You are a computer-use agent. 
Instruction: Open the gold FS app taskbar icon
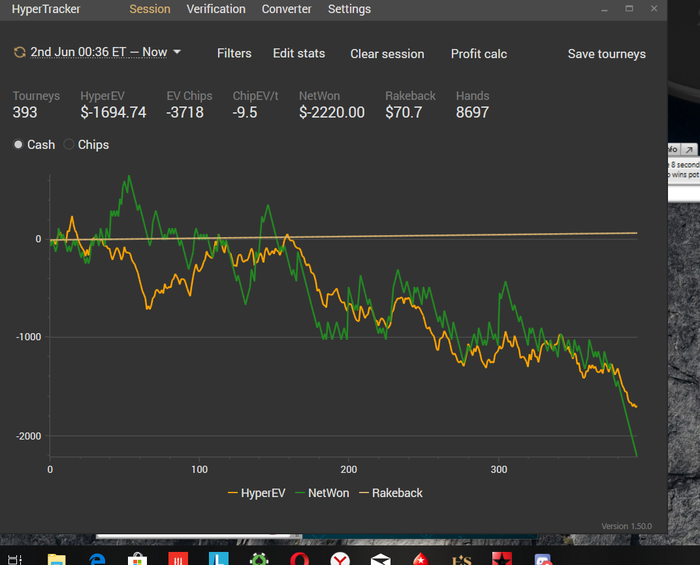coord(462,560)
